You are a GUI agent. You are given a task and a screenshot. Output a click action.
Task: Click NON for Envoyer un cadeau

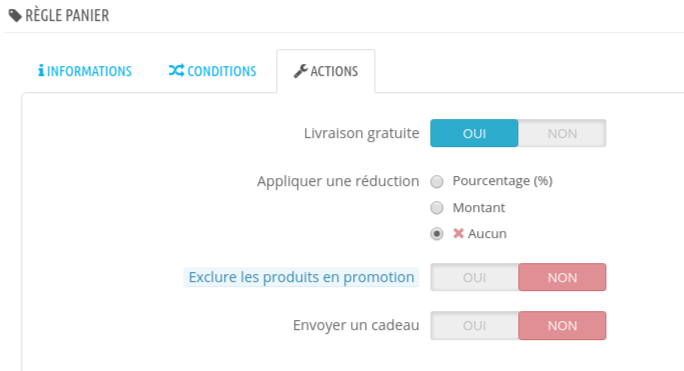click(x=562, y=326)
